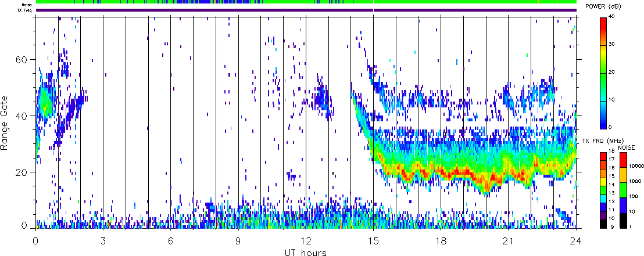Click the 14 label on the TX FRQ scale
This screenshot has width=644, height=256.
(612, 185)
